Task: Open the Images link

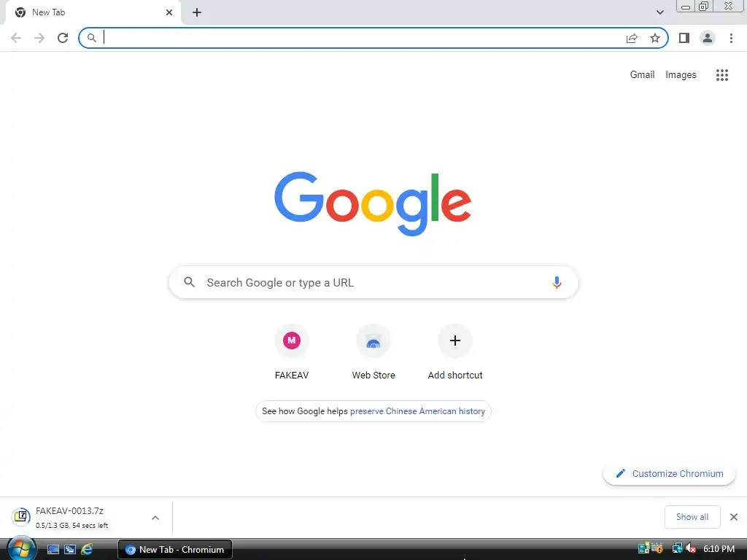Action: point(681,75)
